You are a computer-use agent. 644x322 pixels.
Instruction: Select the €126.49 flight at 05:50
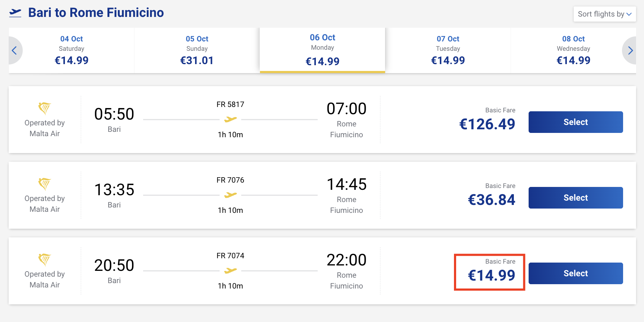click(x=576, y=122)
